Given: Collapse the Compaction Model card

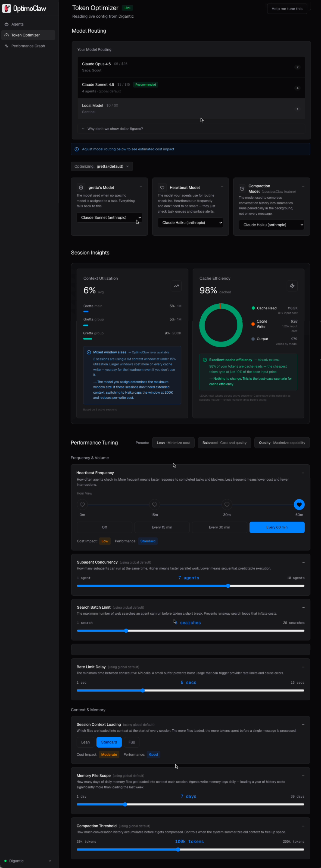Looking at the screenshot, I should [x=303, y=186].
